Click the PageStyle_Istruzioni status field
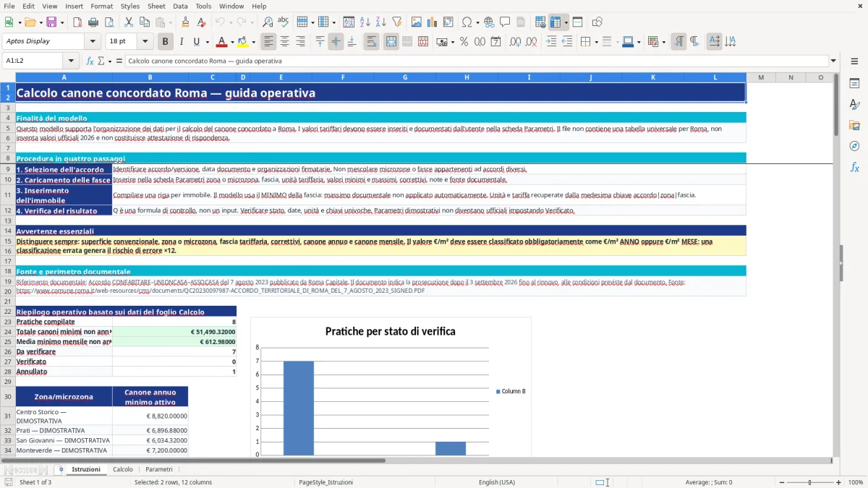Screen dimensions: 868x488 [325, 482]
